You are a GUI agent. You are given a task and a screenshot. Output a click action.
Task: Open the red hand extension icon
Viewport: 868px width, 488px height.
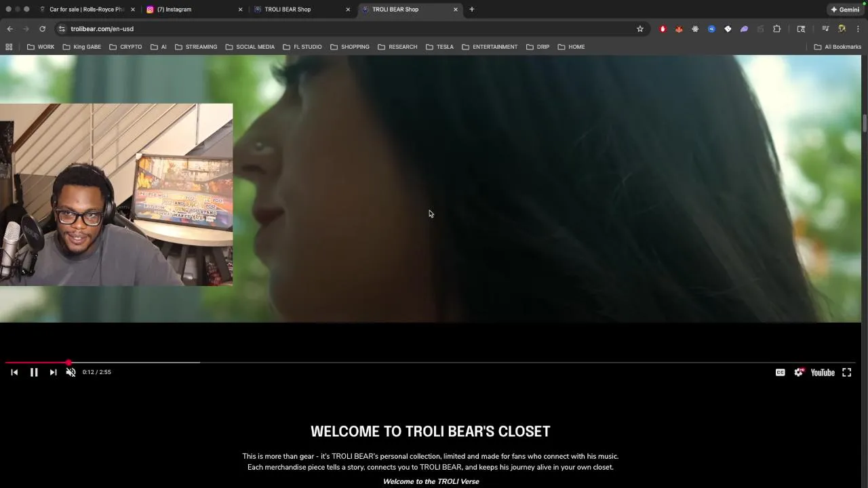663,28
